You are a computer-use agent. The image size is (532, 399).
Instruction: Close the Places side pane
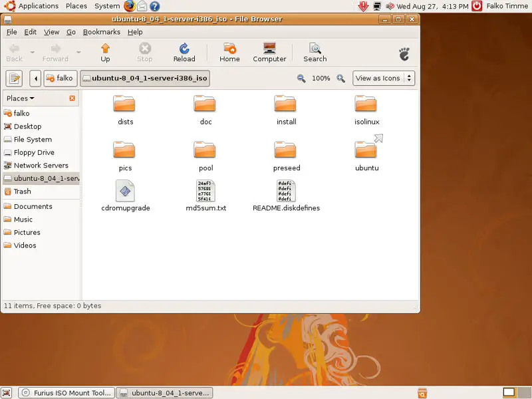pos(72,98)
